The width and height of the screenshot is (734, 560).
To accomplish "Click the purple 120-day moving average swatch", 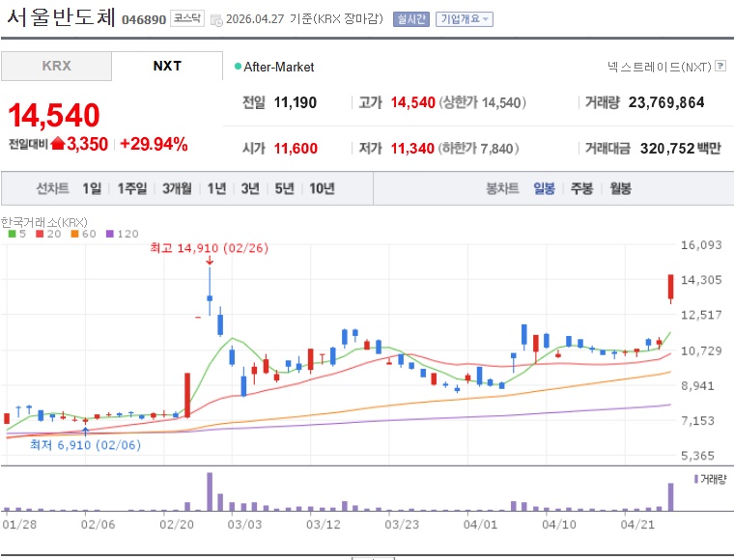I will tap(110, 234).
